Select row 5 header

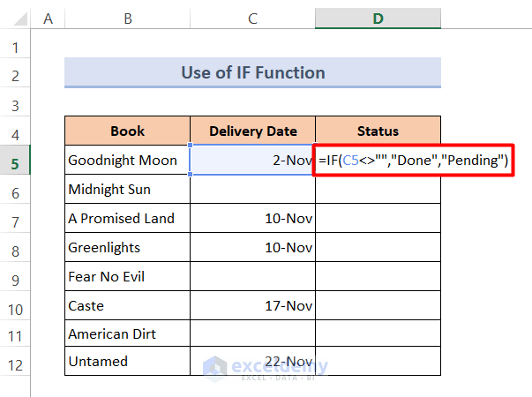(16, 161)
